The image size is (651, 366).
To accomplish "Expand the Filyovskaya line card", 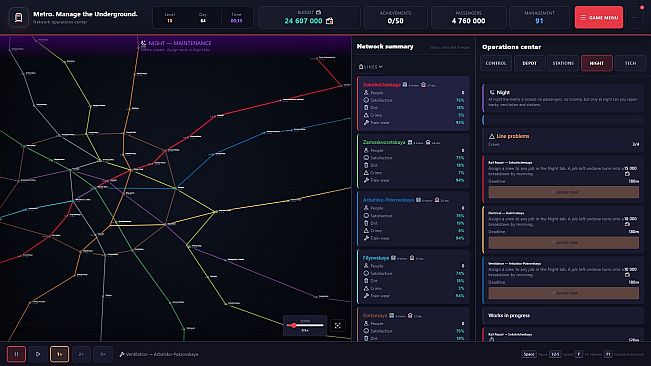I will coord(413,277).
